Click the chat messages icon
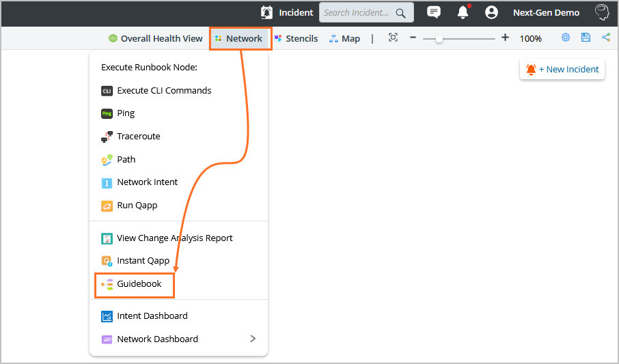 coord(433,12)
